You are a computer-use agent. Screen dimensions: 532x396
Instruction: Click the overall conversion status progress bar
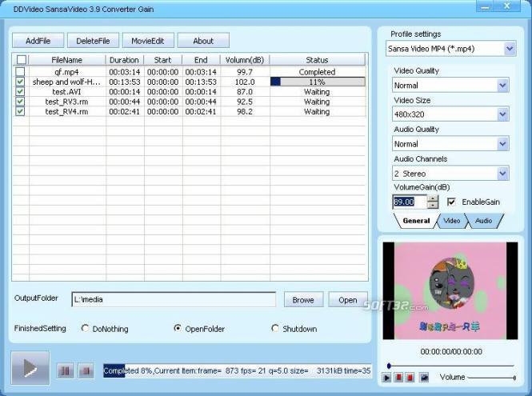tap(238, 370)
